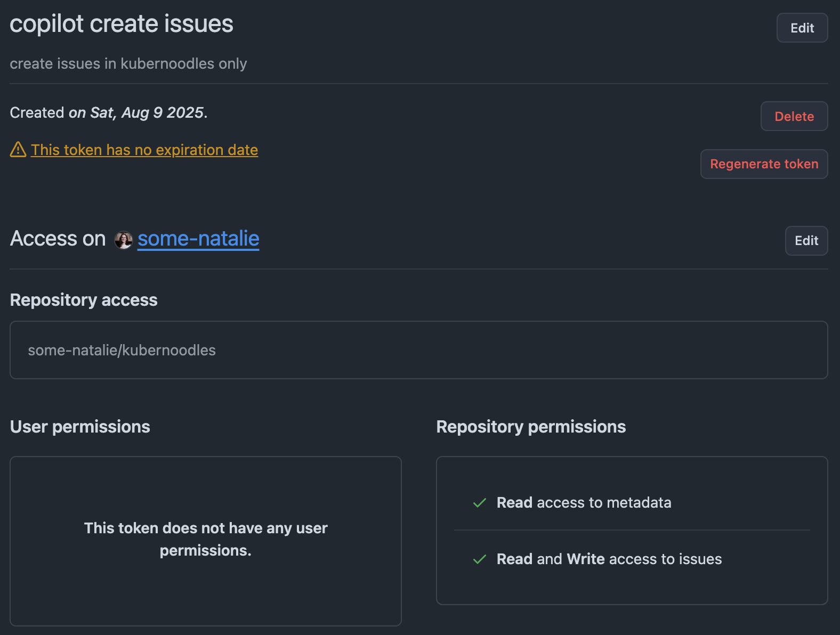Viewport: 840px width, 635px height.
Task: Edit the copilot create issues token name
Action: point(802,28)
